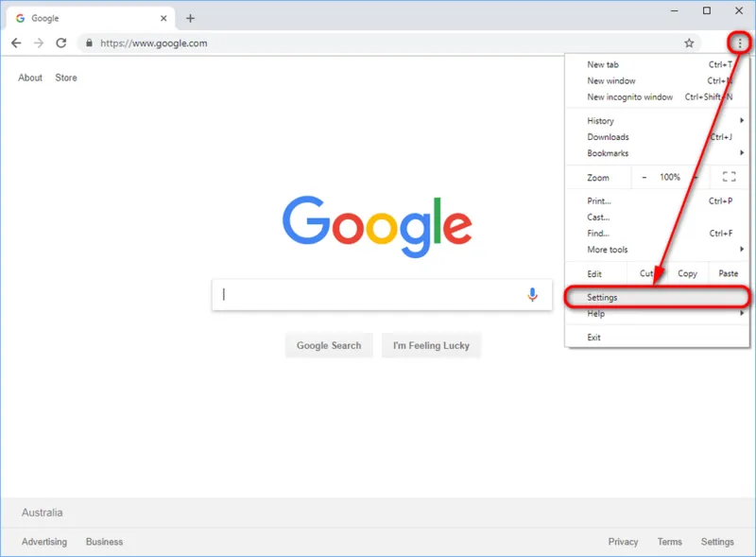The width and height of the screenshot is (756, 557).
Task: Decrease zoom with the minus button
Action: point(644,177)
